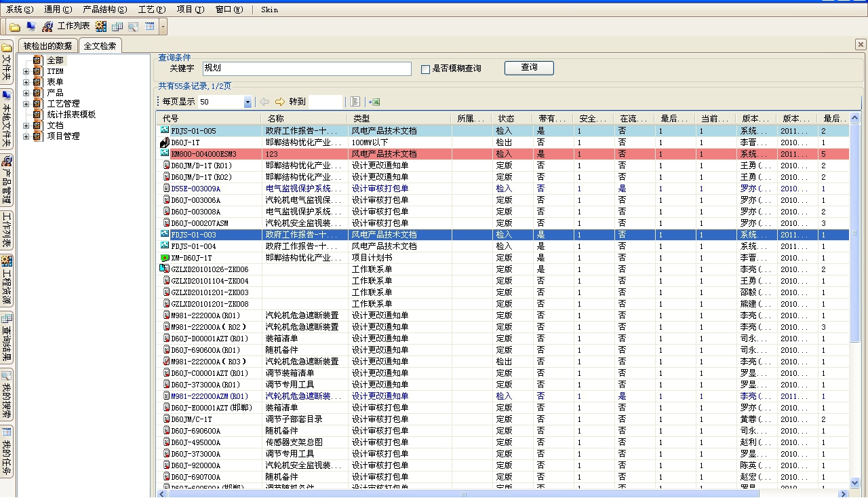
Task: Click the folder icon in the top toolbar
Action: pyautogui.click(x=14, y=26)
